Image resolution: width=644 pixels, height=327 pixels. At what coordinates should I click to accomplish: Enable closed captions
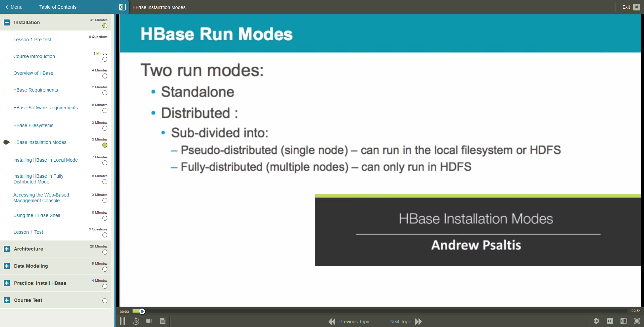point(610,321)
